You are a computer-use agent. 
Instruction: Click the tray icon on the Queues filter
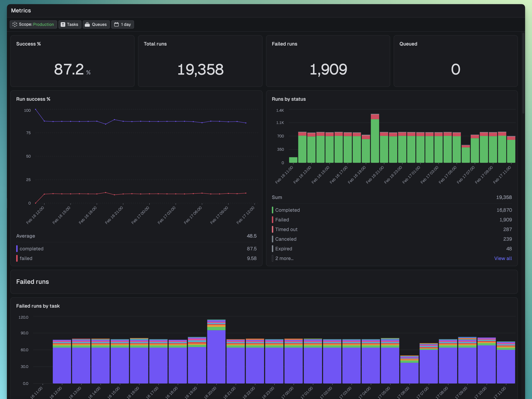(x=87, y=24)
